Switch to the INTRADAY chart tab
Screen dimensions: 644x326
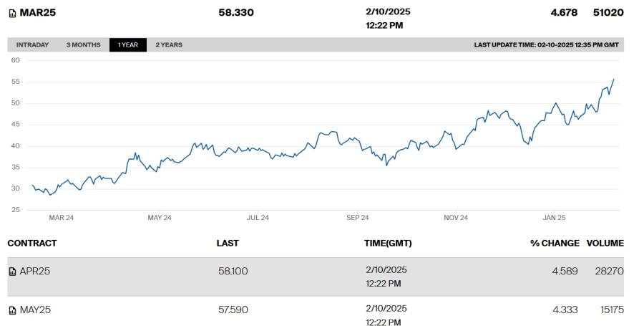pyautogui.click(x=32, y=45)
